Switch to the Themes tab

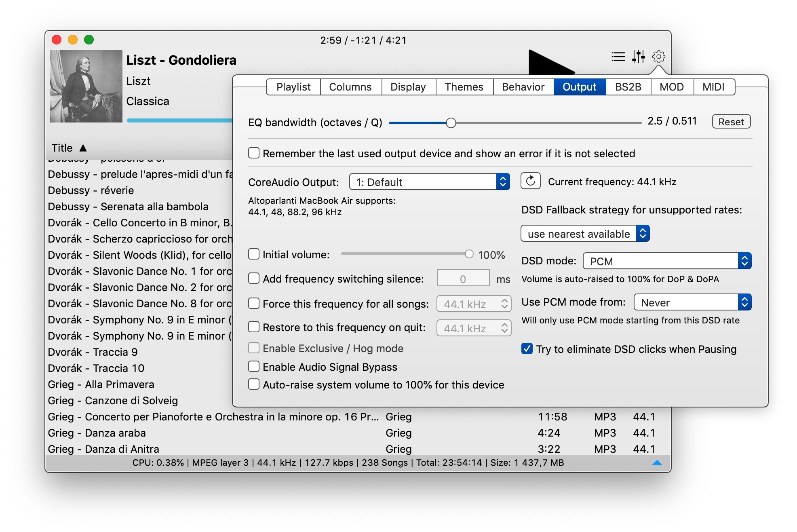(464, 87)
